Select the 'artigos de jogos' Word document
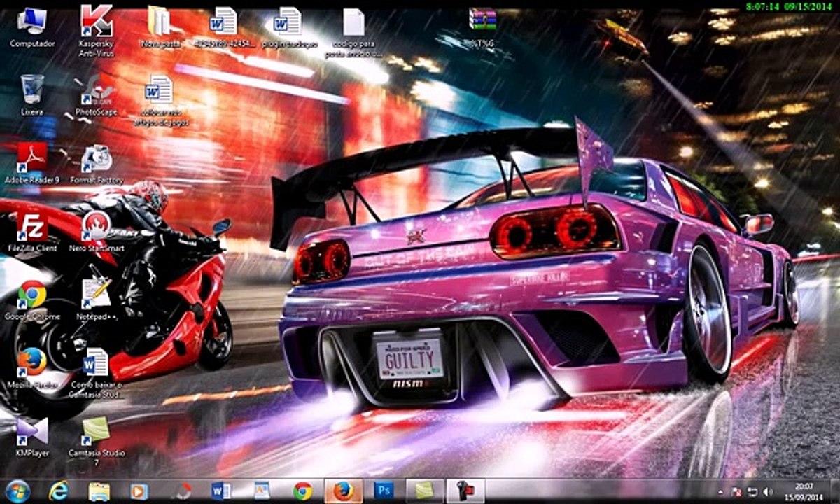The image size is (840, 504). [160, 100]
